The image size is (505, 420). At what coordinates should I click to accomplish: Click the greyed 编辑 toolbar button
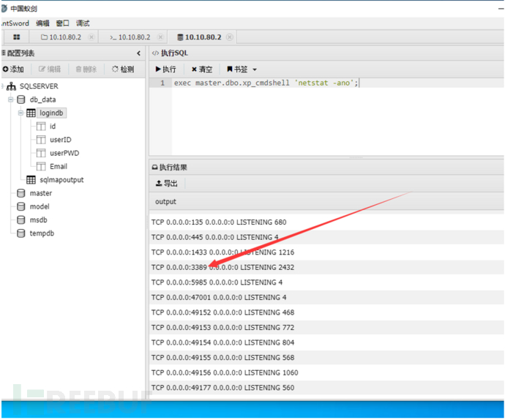pyautogui.click(x=50, y=69)
